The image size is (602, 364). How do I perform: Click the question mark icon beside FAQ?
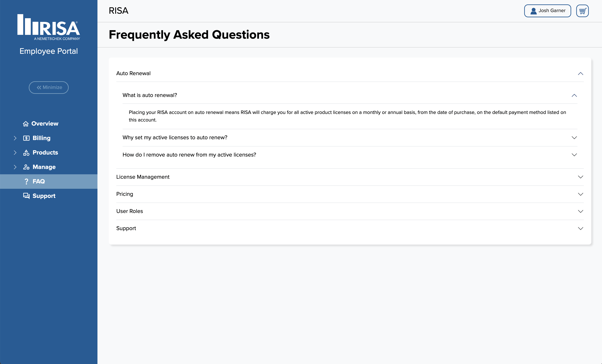(26, 182)
